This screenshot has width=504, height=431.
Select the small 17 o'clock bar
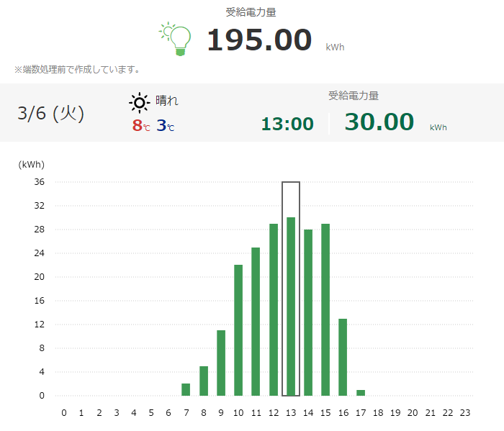click(361, 392)
